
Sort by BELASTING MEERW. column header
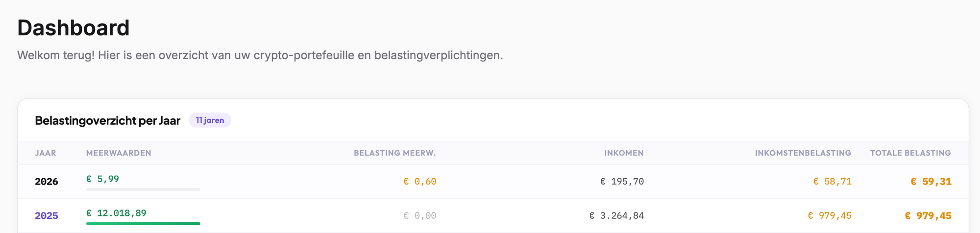394,153
